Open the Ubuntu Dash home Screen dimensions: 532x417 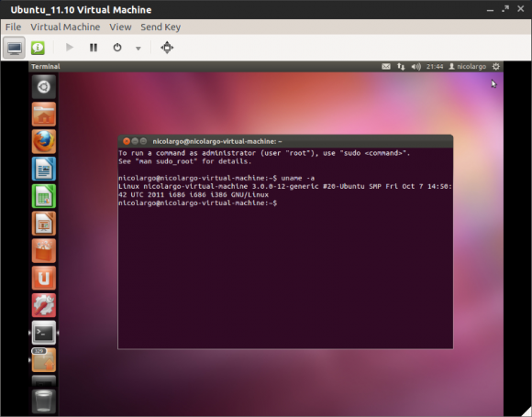(x=44, y=87)
